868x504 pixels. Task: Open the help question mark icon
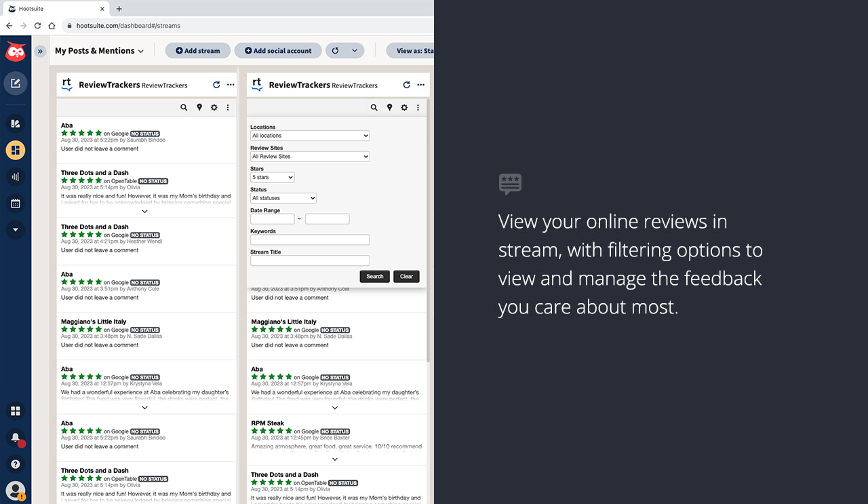click(x=15, y=464)
